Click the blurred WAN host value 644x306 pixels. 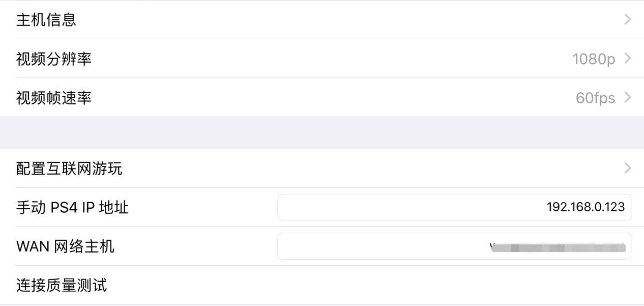coord(558,248)
